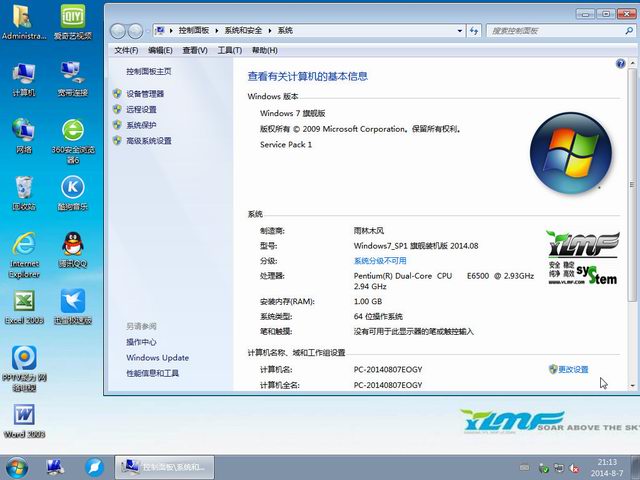Open Windows Update link
The width and height of the screenshot is (640, 480).
[158, 358]
